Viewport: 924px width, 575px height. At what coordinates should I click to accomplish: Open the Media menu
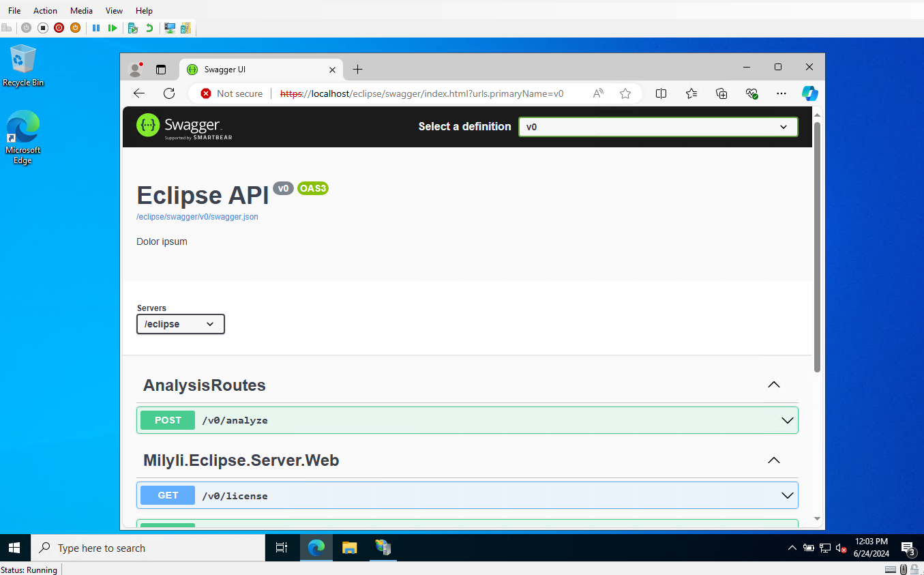[x=81, y=11]
